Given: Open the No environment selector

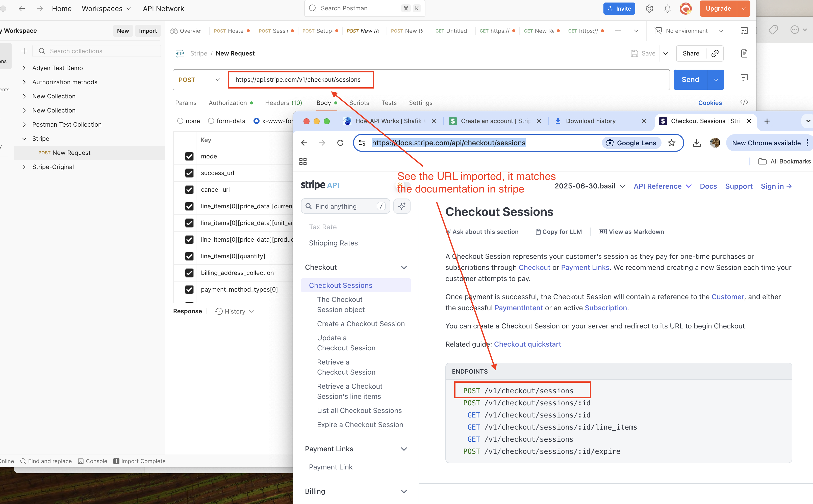Looking at the screenshot, I should pyautogui.click(x=689, y=31).
